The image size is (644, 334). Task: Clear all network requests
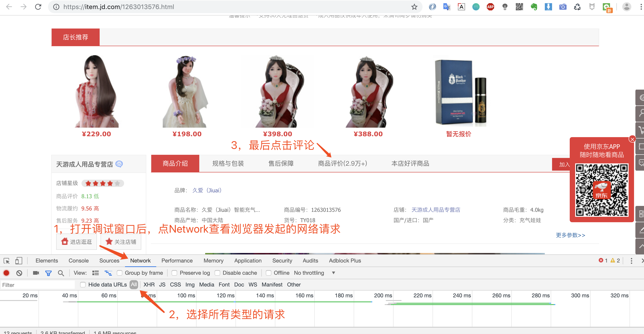19,273
